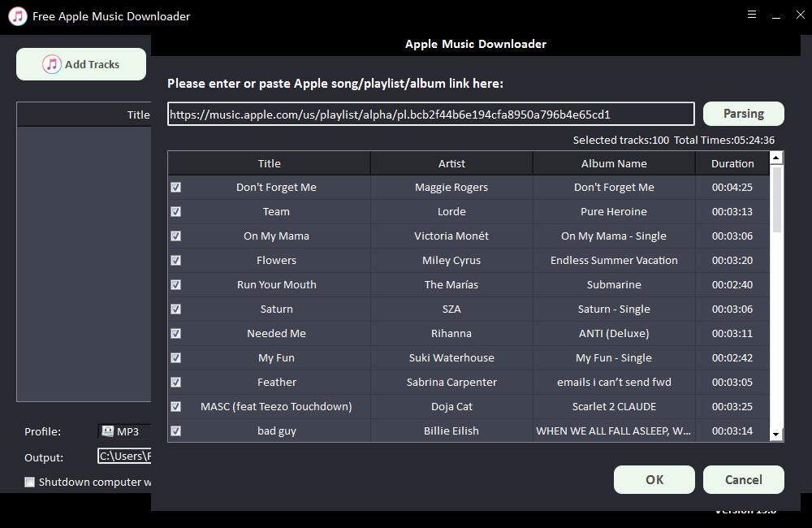Click the Parsing button
The width and height of the screenshot is (812, 528).
click(x=743, y=114)
